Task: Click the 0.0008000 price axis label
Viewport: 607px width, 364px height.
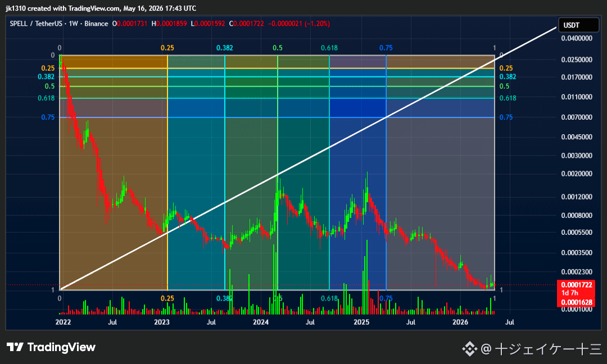Action: click(577, 216)
